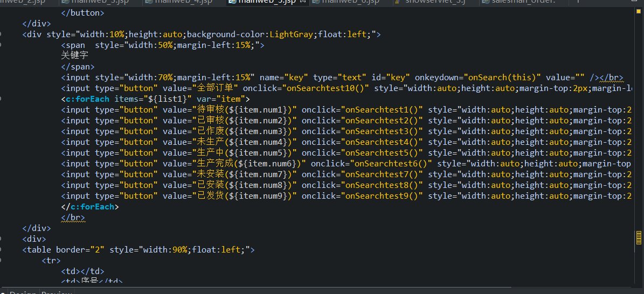Collapse the table border="2" fold marker
Image resolution: width=644 pixels, height=294 pixels.
click(2, 250)
